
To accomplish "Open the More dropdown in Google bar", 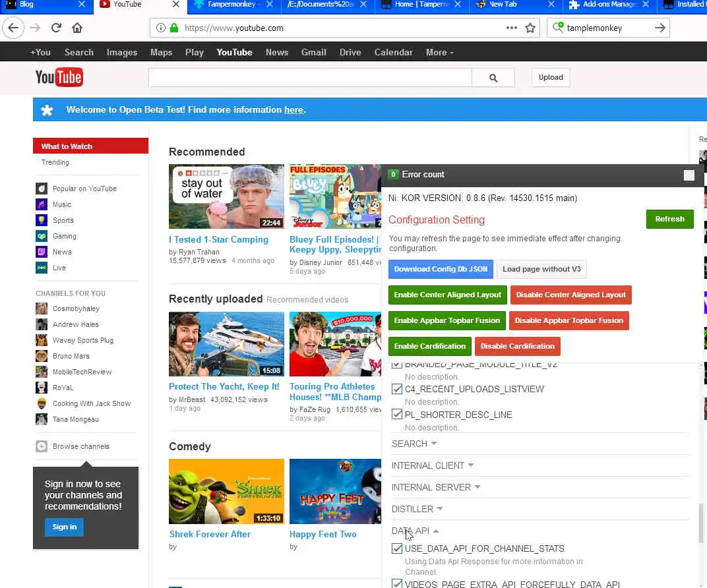I will (x=440, y=52).
